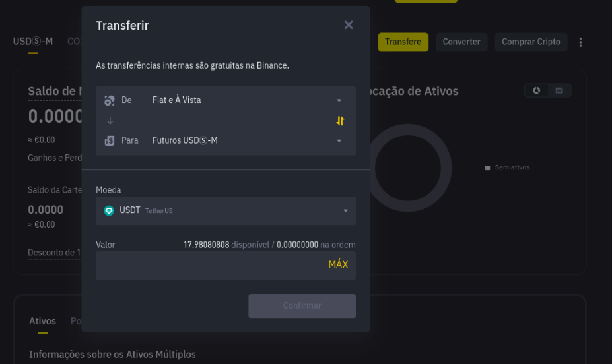Focus the Valor amount input field
Screen dimensions: 612x364
click(211, 265)
